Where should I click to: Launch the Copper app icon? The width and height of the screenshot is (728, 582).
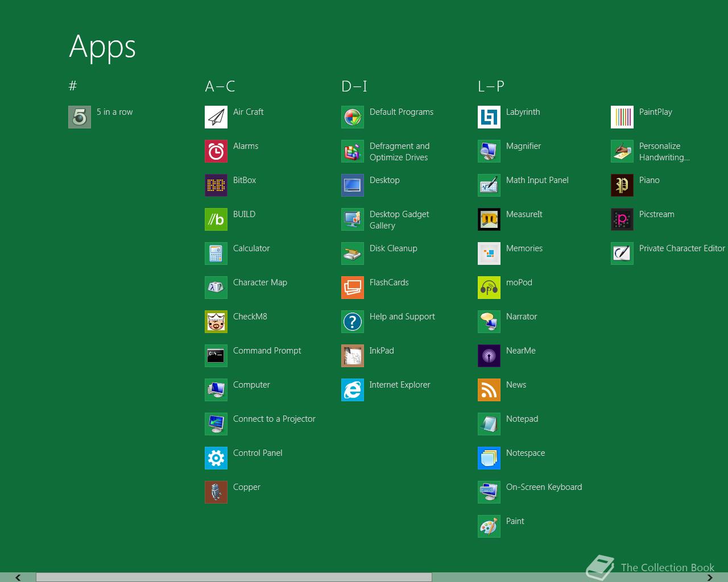[216, 492]
